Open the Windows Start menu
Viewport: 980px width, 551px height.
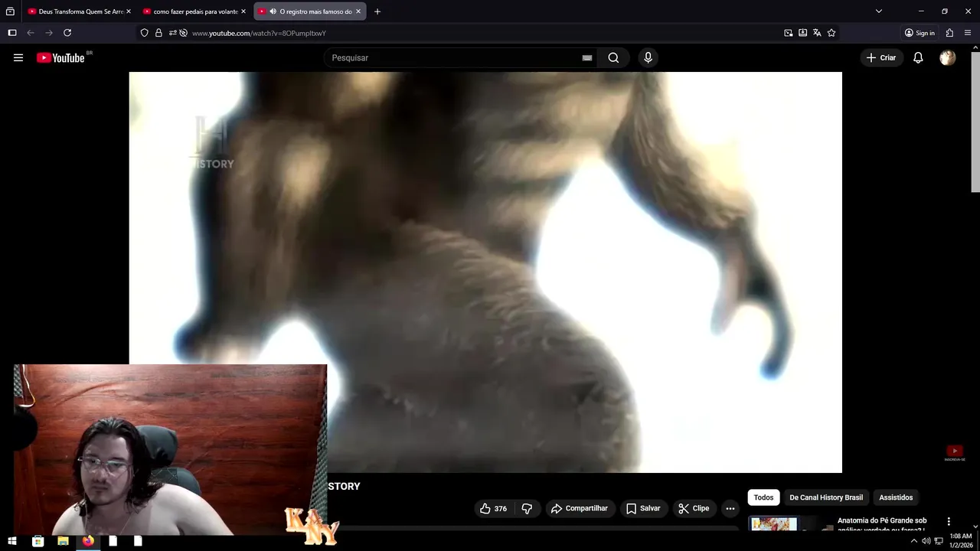pyautogui.click(x=12, y=541)
